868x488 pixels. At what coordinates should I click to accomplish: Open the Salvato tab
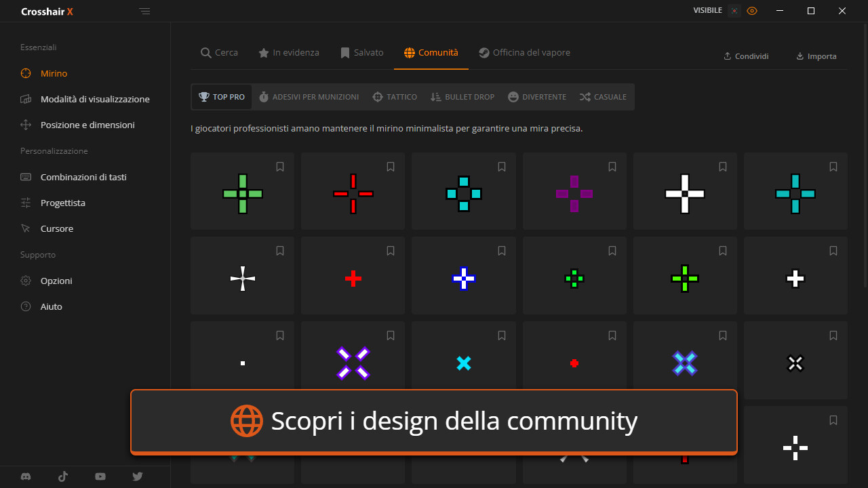361,53
